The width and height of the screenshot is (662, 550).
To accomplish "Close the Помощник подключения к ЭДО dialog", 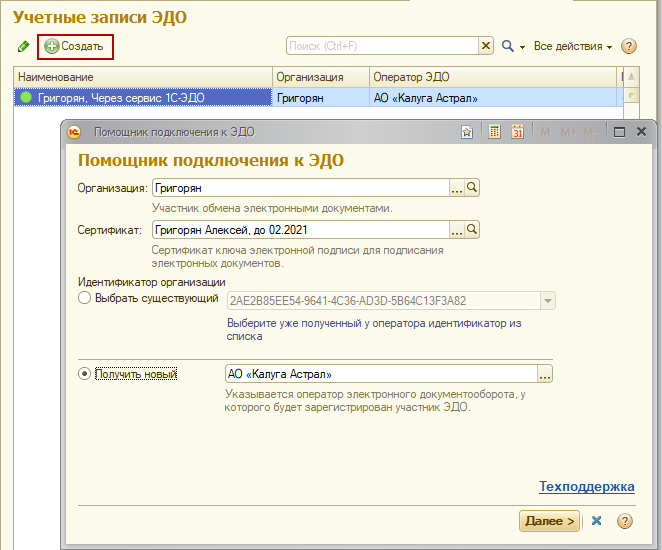I will [x=641, y=132].
